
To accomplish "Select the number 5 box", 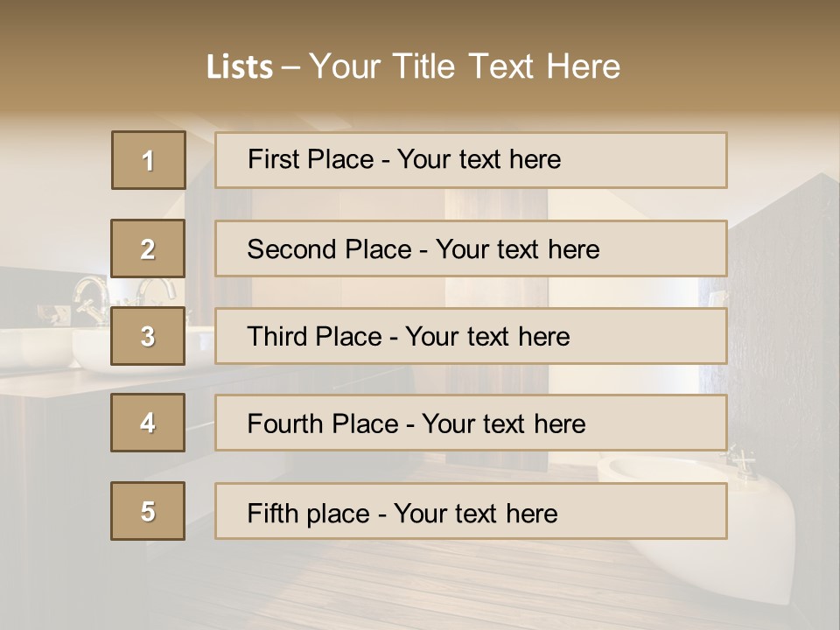I will tap(148, 511).
